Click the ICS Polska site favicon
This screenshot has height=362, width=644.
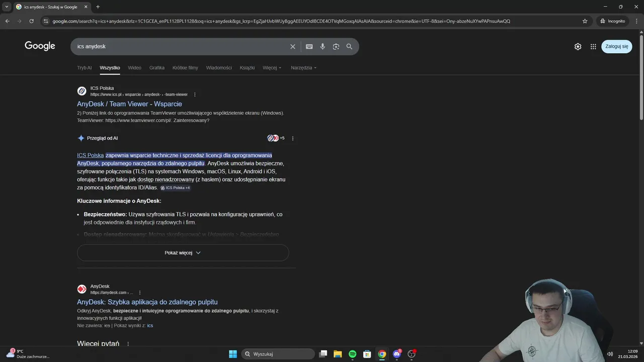[82, 91]
